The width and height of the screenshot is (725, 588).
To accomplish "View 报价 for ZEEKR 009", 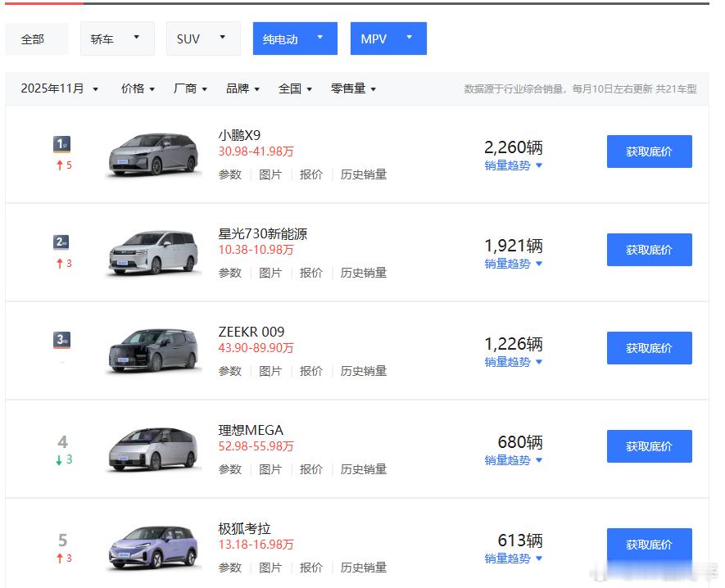I will (x=310, y=371).
